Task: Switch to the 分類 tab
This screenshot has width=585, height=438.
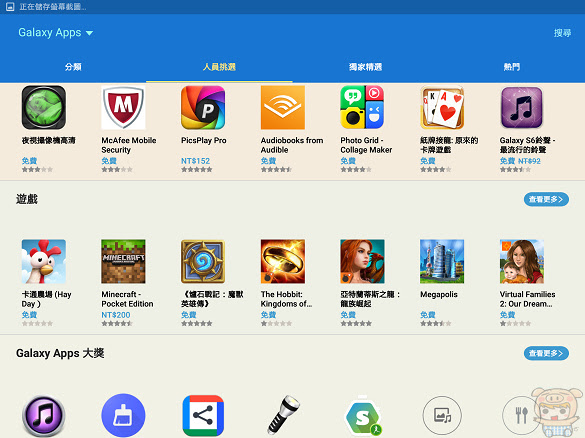Action: [73, 67]
